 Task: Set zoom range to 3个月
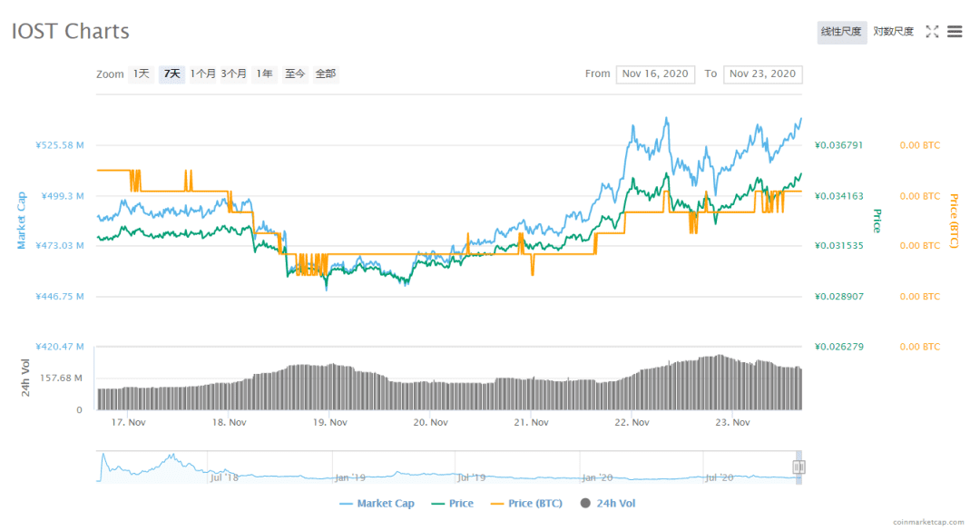234,74
